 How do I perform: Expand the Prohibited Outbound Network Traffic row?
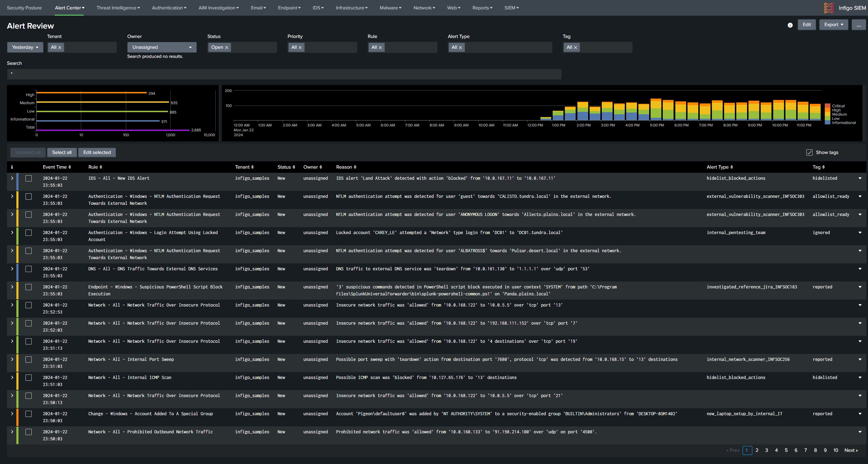(x=12, y=432)
